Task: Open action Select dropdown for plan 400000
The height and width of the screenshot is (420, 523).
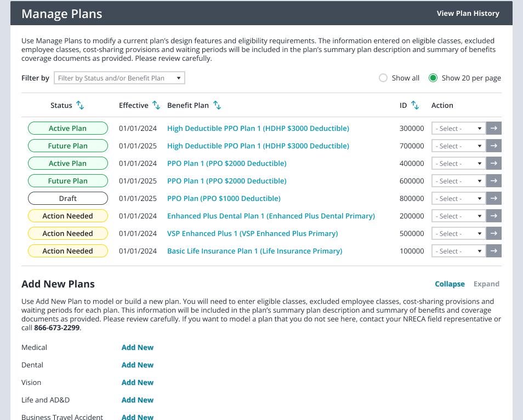Action: click(x=459, y=164)
